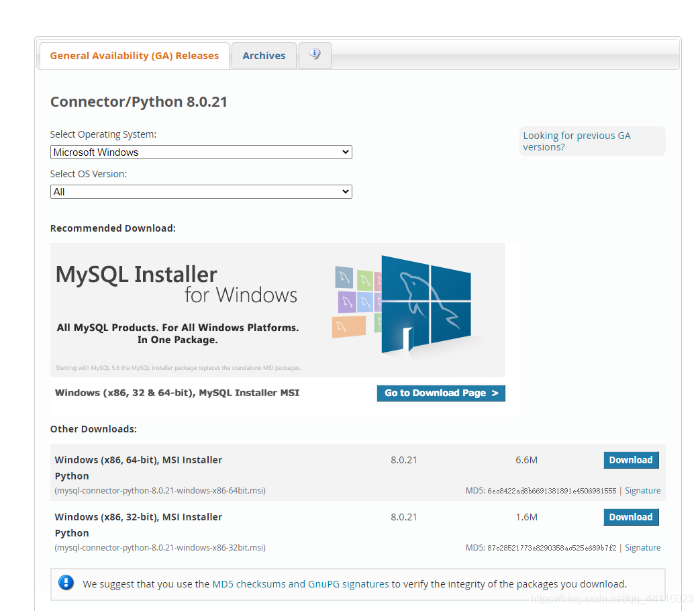The image size is (700, 611).
Task: Click the blue exclamation notice icon
Action: coord(66,583)
